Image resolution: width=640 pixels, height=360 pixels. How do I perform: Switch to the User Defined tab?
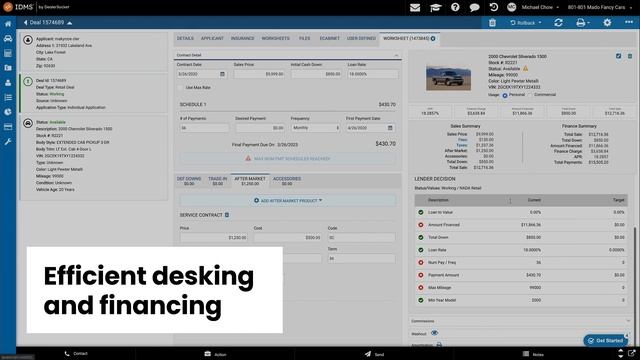pyautogui.click(x=361, y=38)
